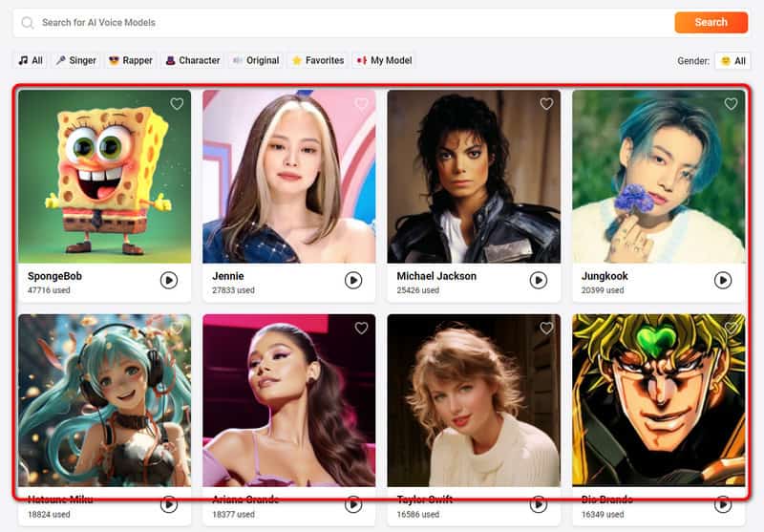Favorite the SpongeBob model with heart icon
The width and height of the screenshot is (764, 532).
(x=177, y=104)
